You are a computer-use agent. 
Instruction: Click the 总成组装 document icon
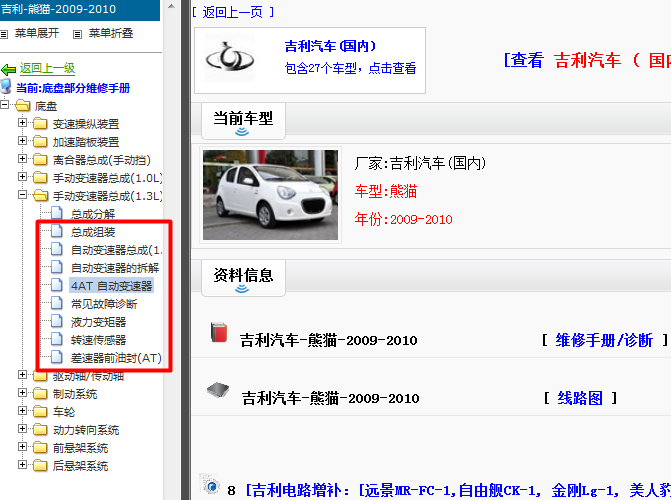pos(56,231)
